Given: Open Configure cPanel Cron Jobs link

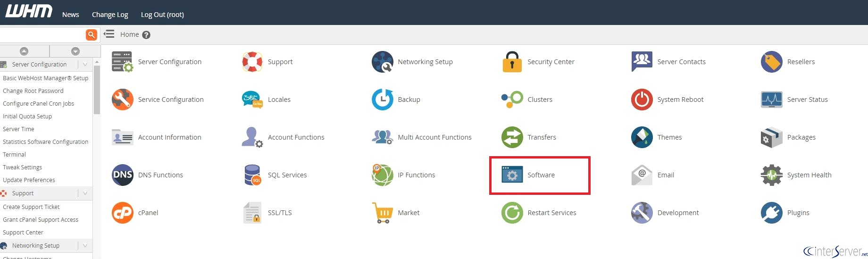Looking at the screenshot, I should point(38,103).
